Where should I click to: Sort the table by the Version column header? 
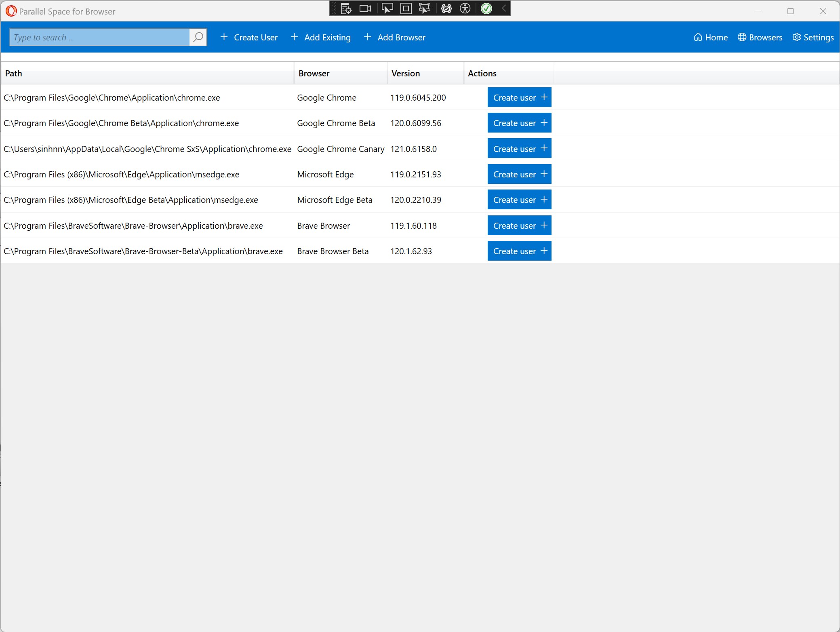[x=406, y=74]
